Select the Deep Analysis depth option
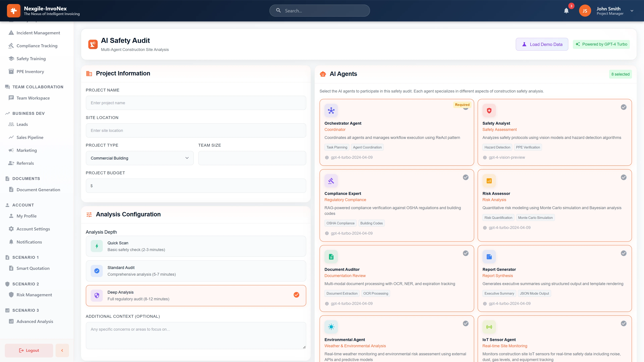644x362 pixels. click(196, 295)
